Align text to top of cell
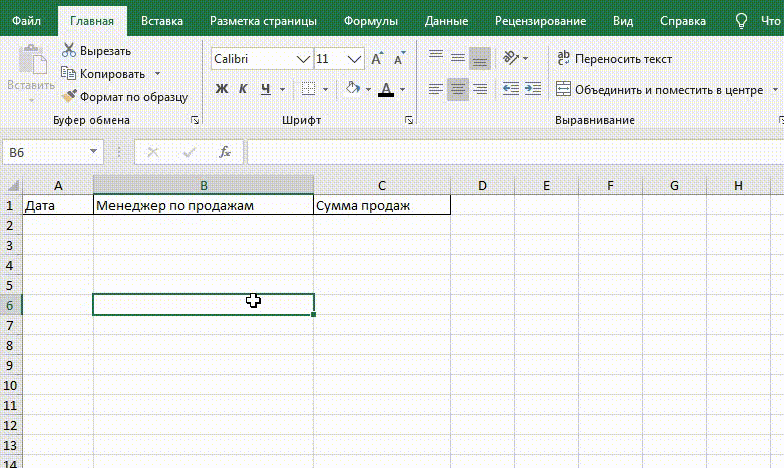Screen dimensions: 784x468 [436, 55]
